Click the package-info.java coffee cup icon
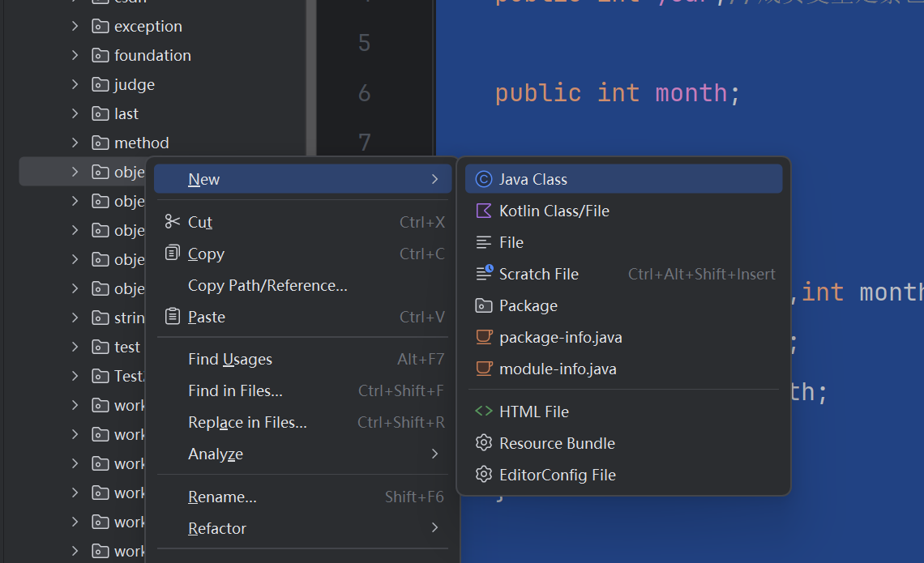This screenshot has width=924, height=563. coord(484,337)
